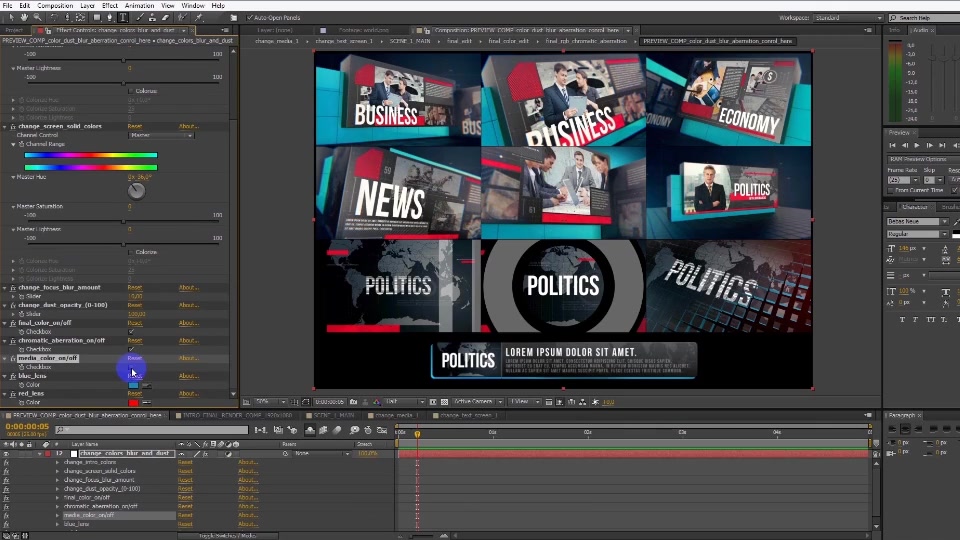Viewport: 960px width, 540px height.
Task: Click the show channel color icon
Action: point(377,402)
